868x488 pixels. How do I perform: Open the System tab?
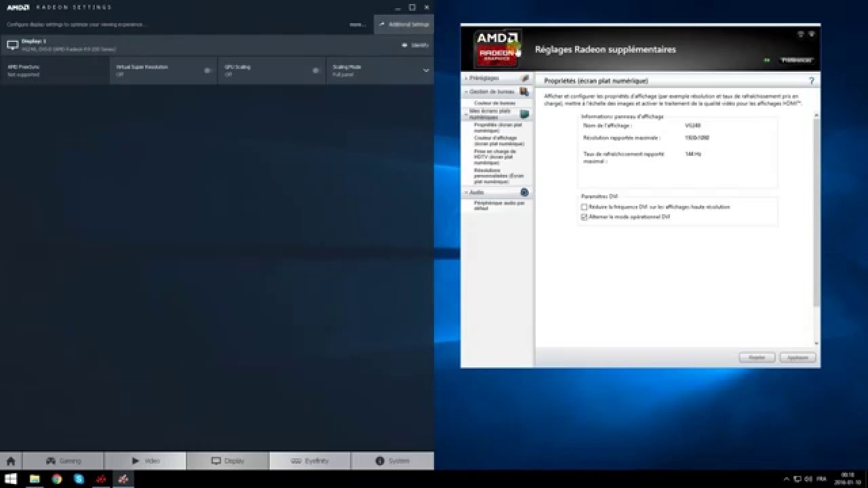point(393,461)
